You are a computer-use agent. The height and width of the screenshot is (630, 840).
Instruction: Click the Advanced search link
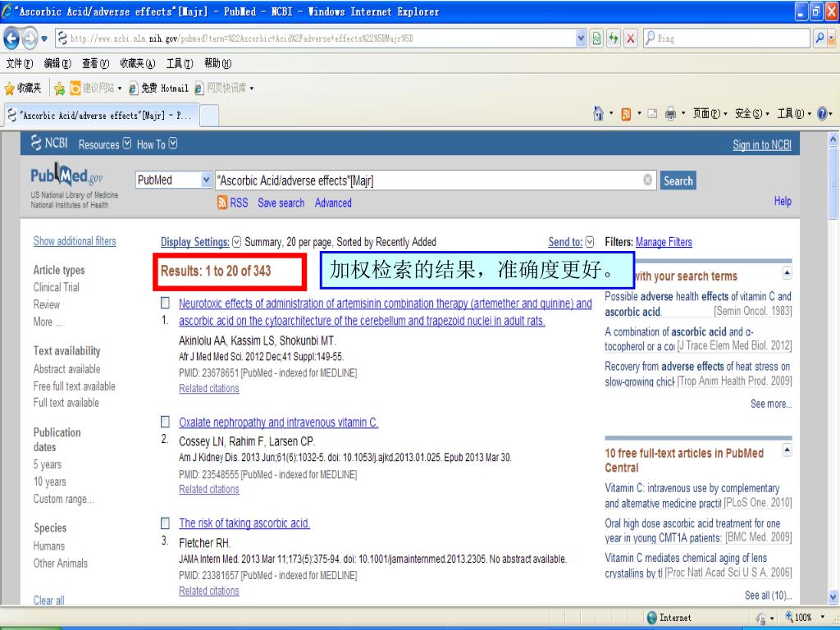[x=333, y=203]
